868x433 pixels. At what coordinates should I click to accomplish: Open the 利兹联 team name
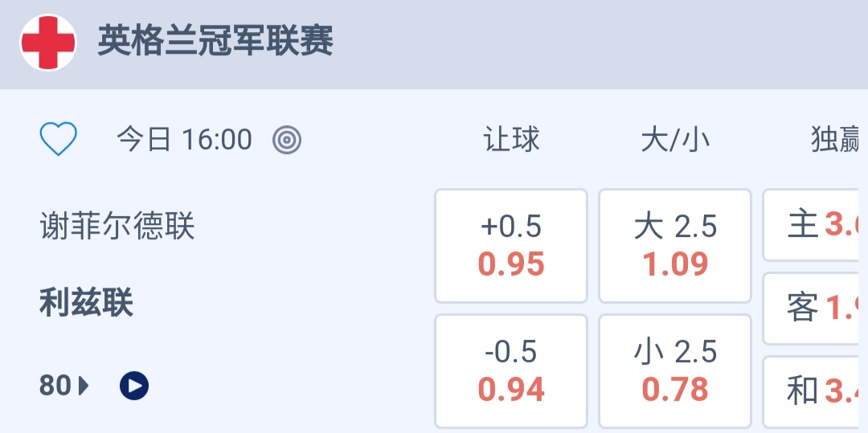[x=87, y=304]
